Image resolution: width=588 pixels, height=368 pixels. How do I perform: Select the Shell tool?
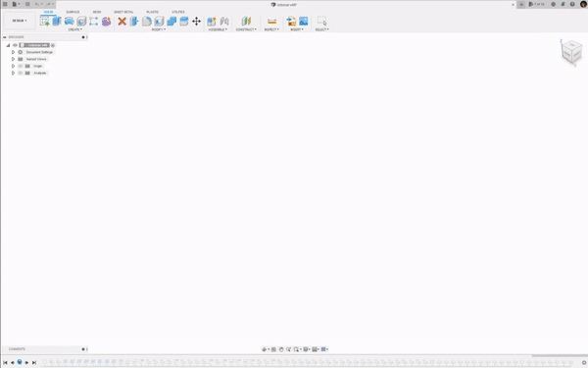click(x=159, y=21)
